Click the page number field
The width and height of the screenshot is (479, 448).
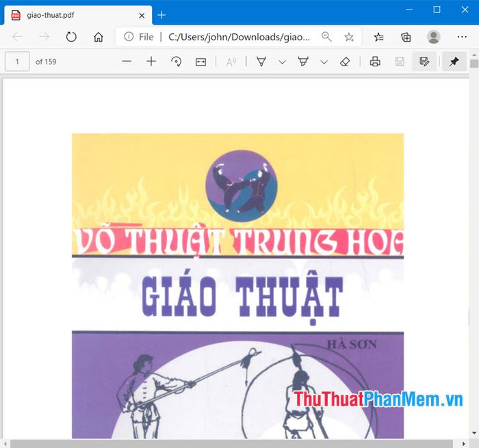click(x=17, y=62)
